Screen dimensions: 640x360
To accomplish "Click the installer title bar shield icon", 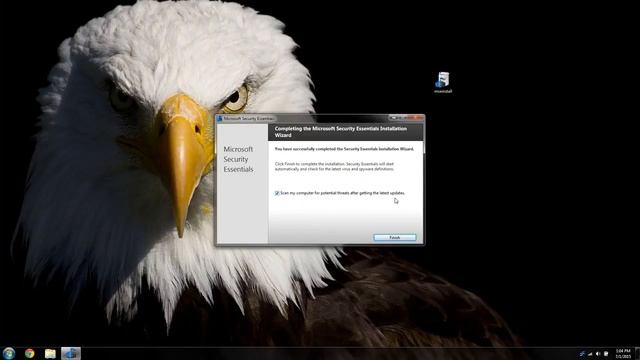I will (x=220, y=118).
